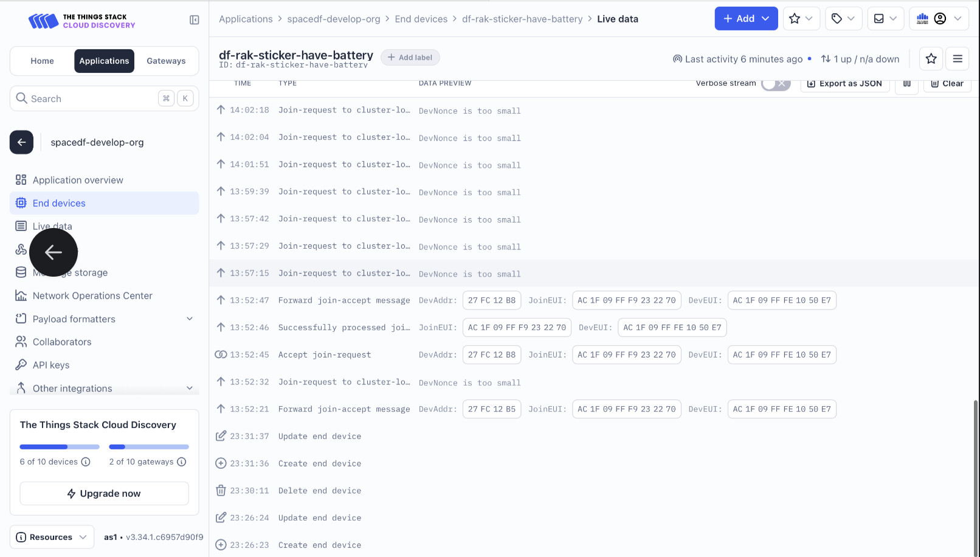The width and height of the screenshot is (980, 557).
Task: Collapse the sidebar using the panel icon
Action: pos(195,20)
